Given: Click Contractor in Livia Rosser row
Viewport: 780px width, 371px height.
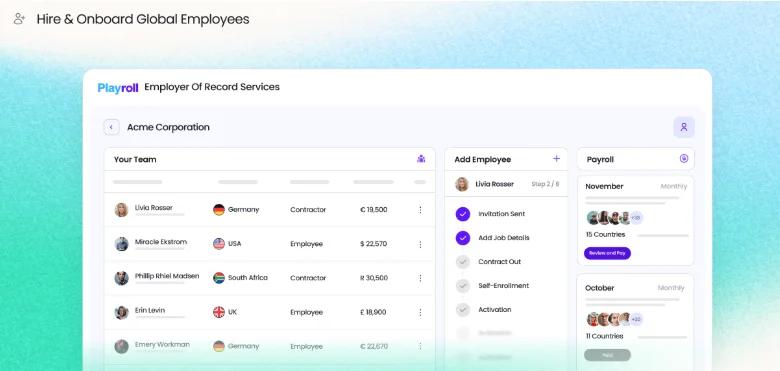Looking at the screenshot, I should [x=308, y=210].
